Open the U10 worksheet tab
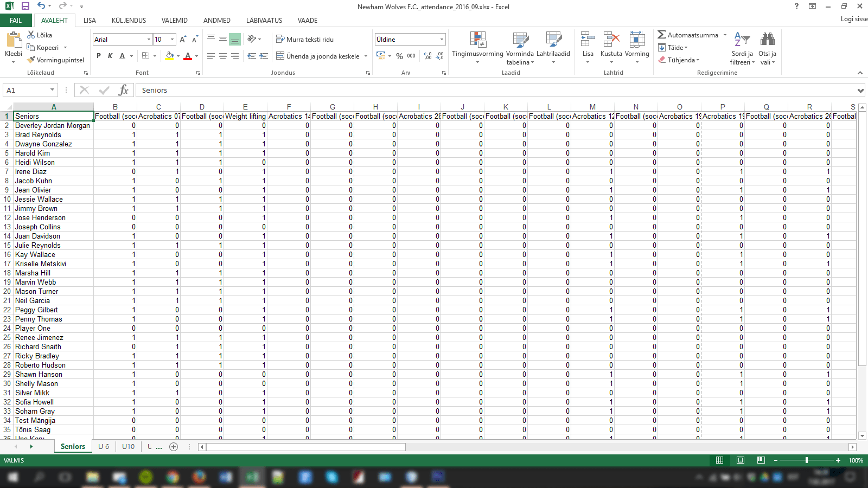This screenshot has height=488, width=868. point(128,446)
